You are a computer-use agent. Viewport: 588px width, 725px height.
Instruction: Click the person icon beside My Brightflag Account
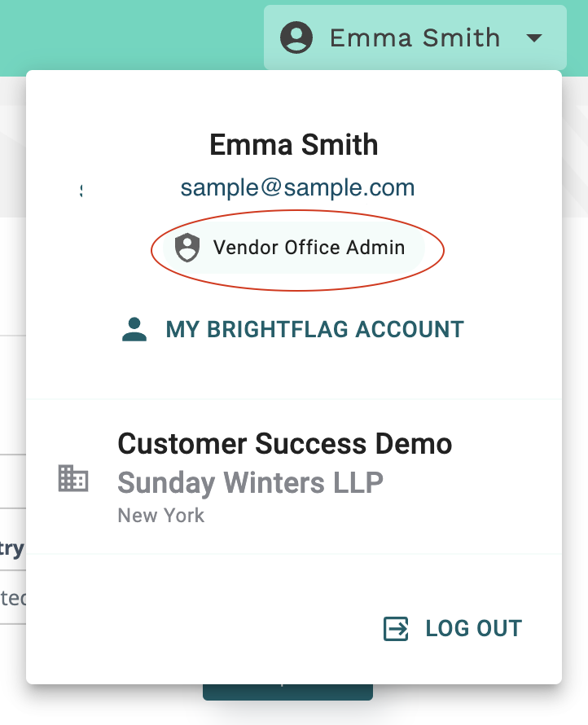click(134, 329)
